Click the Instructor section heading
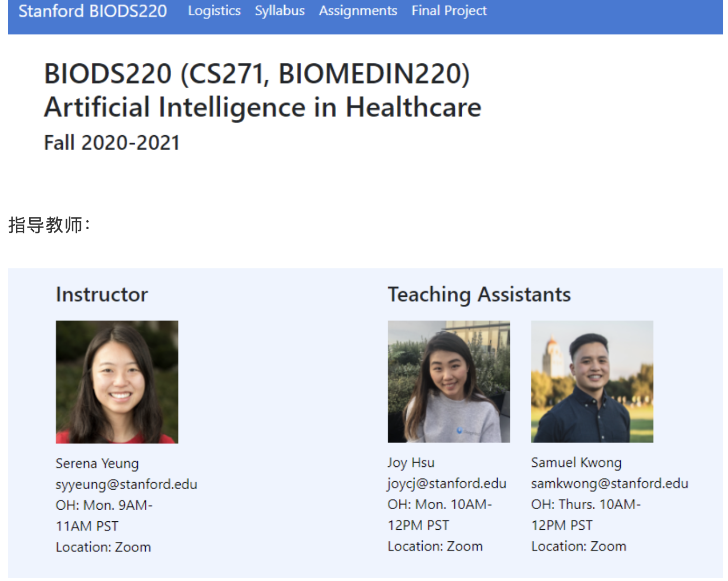The width and height of the screenshot is (728, 581). click(102, 295)
